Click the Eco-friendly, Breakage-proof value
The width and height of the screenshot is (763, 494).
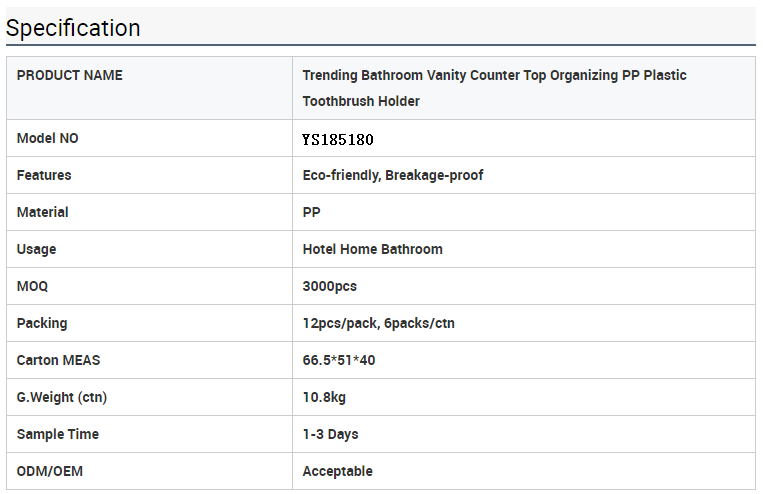(x=393, y=175)
